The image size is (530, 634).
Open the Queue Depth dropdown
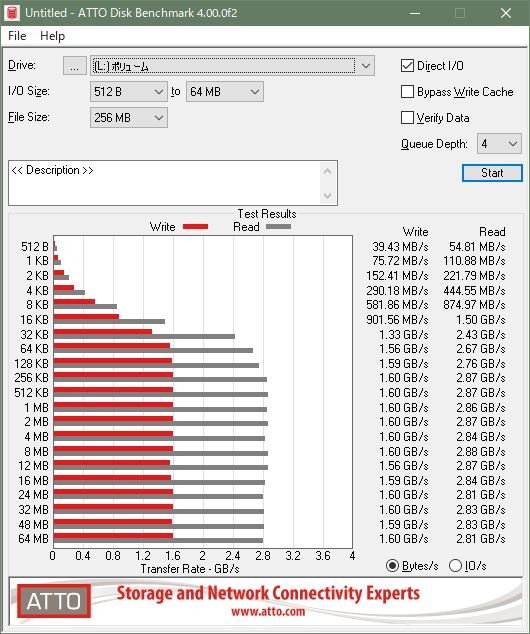[500, 144]
